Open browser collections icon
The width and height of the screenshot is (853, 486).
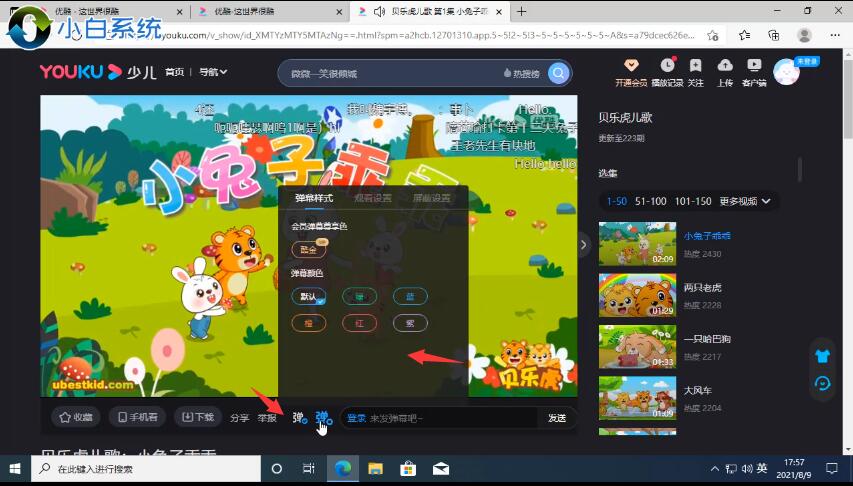coord(774,35)
